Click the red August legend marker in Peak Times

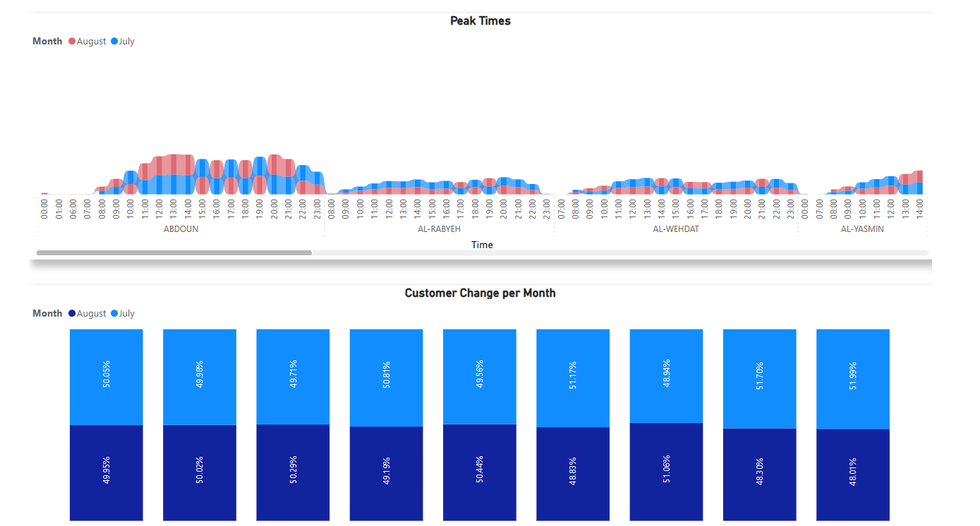pos(72,42)
